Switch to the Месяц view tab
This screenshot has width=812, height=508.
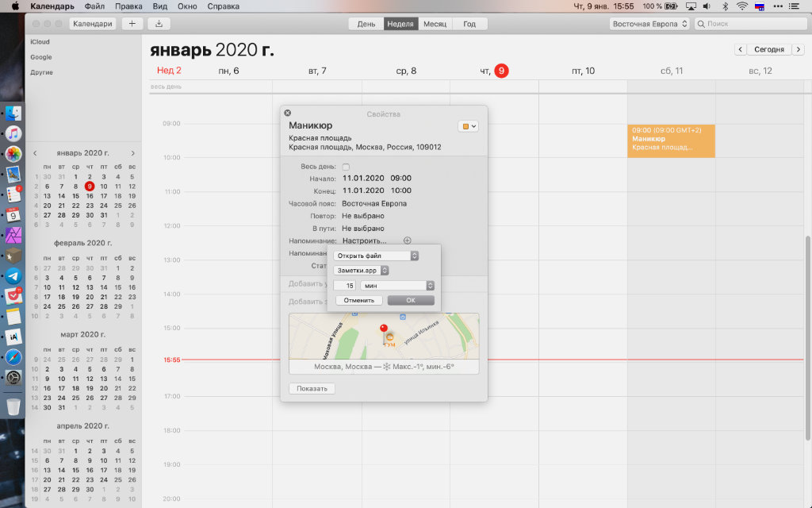tap(435, 24)
